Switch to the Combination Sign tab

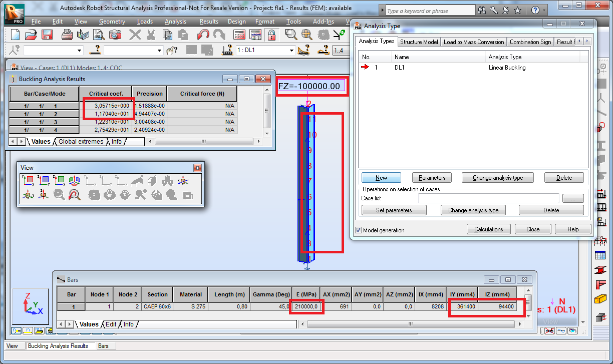(530, 42)
